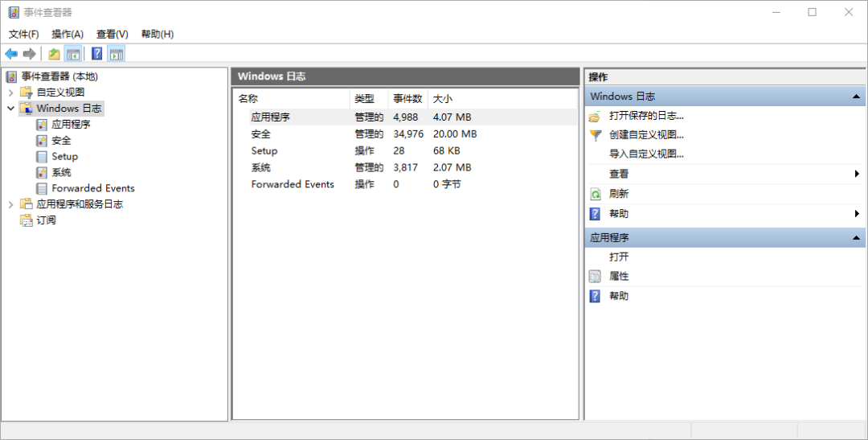Open the 查看(V) menu
The image size is (868, 440).
point(113,35)
